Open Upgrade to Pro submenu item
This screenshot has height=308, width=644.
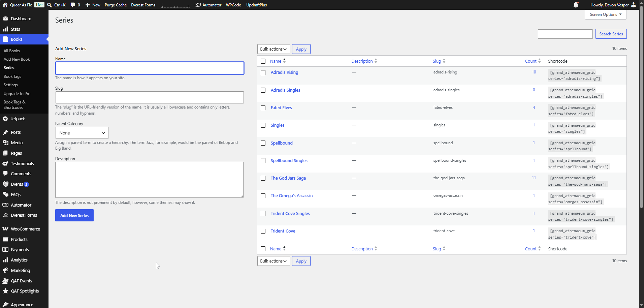click(17, 93)
